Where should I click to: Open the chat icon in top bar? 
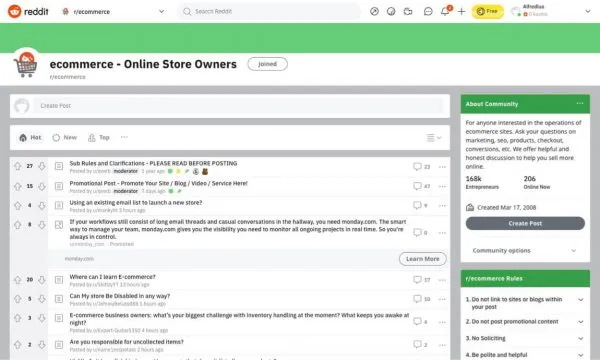pos(428,11)
